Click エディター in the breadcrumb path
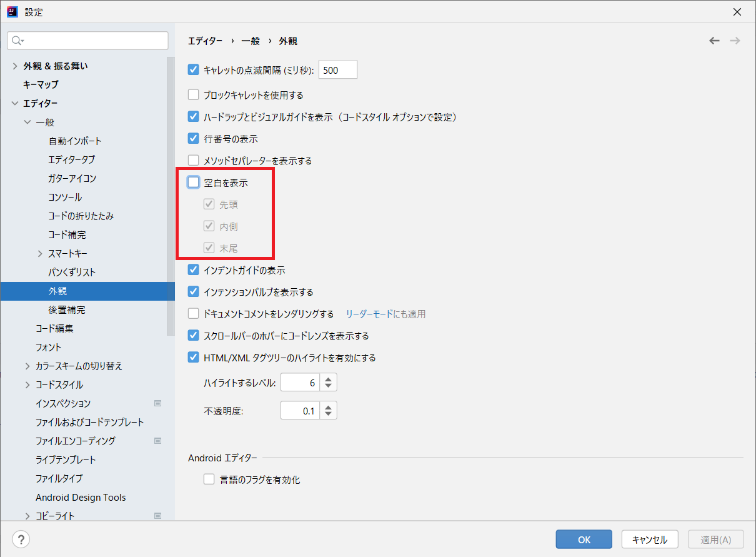The width and height of the screenshot is (756, 557). pos(205,41)
